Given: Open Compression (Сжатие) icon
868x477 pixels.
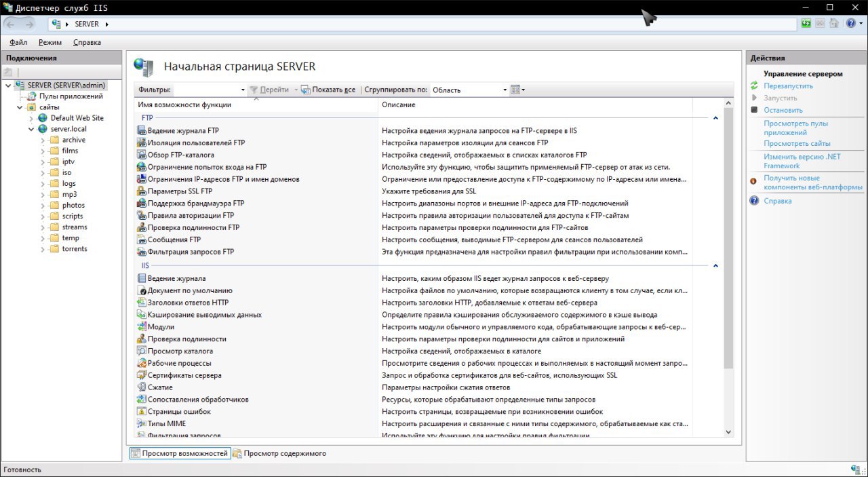Looking at the screenshot, I should click(142, 387).
